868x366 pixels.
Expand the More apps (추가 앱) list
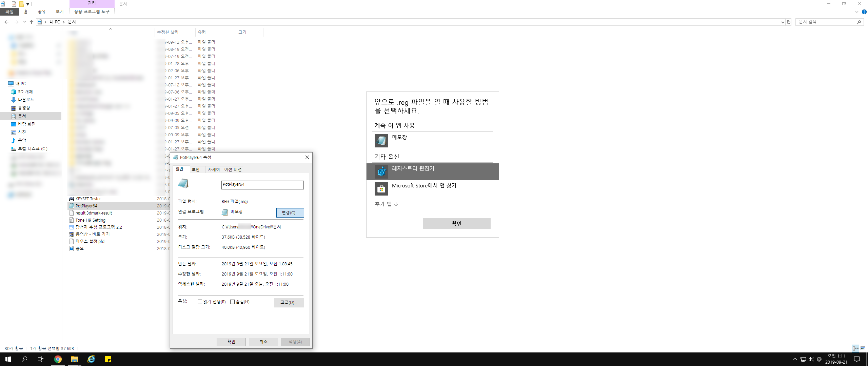point(386,204)
